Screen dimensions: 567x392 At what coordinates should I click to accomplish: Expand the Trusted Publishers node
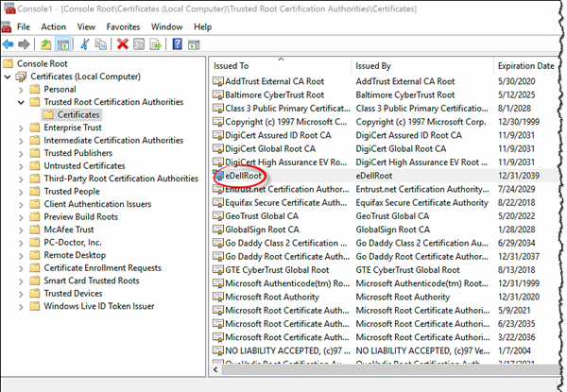21,154
